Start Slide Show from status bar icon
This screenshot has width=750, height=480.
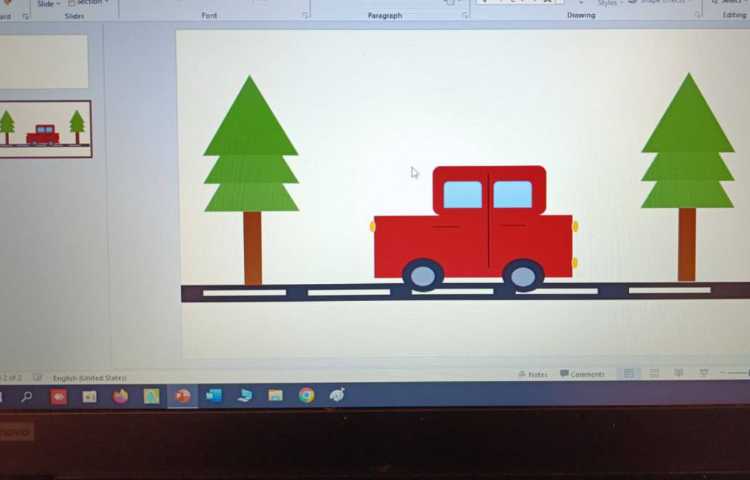[704, 373]
